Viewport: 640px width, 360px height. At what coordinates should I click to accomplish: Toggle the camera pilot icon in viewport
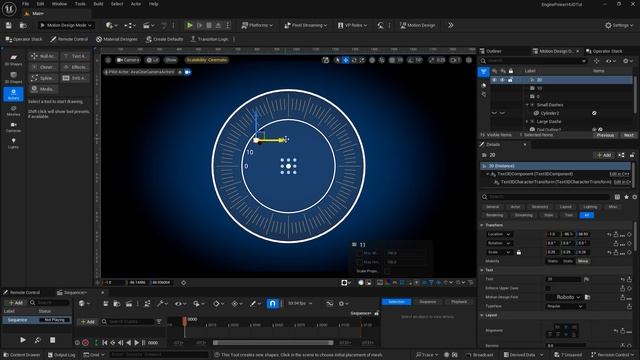click(188, 72)
